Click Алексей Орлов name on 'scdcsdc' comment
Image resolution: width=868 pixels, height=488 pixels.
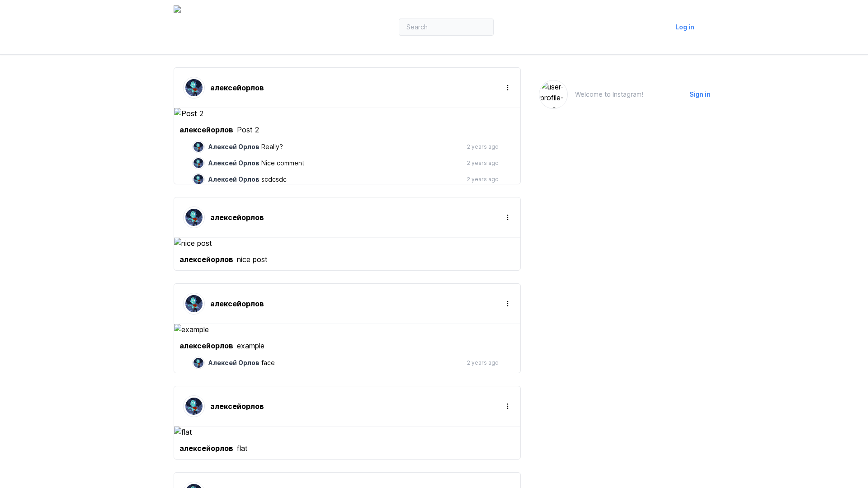pos(234,179)
